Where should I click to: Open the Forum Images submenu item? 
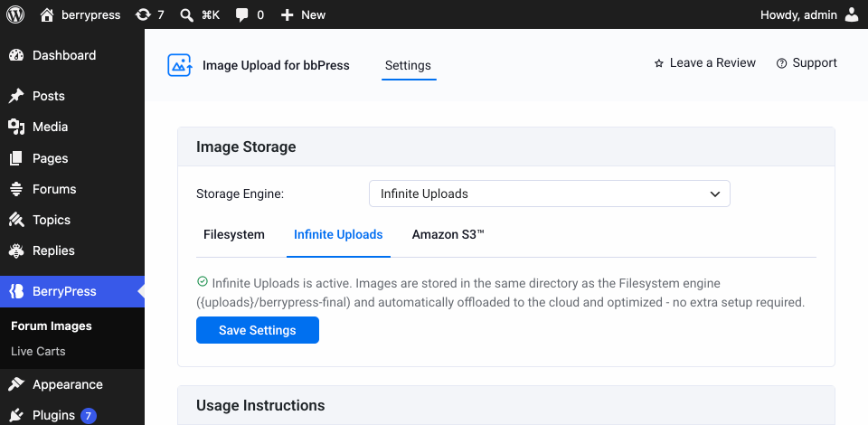(52, 326)
